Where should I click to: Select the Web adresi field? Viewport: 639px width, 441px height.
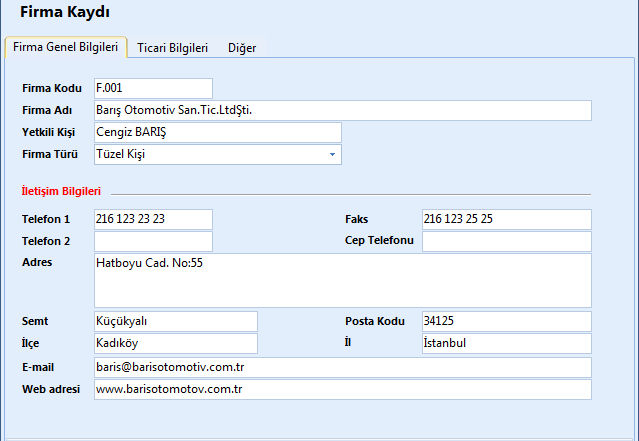[x=342, y=389]
